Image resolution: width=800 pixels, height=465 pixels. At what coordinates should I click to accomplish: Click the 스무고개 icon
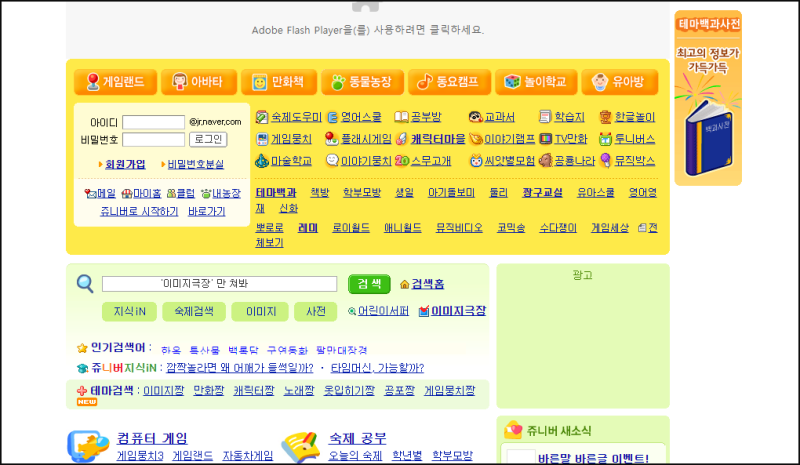[402, 160]
